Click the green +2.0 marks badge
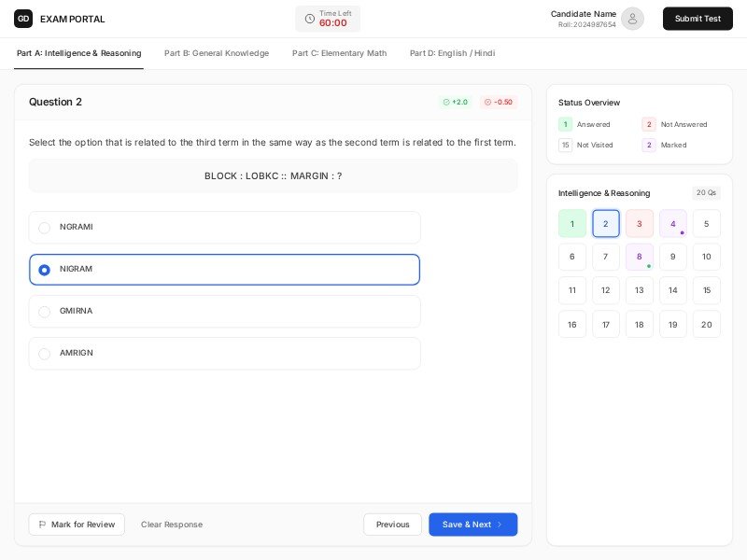The image size is (747, 560). [x=456, y=102]
